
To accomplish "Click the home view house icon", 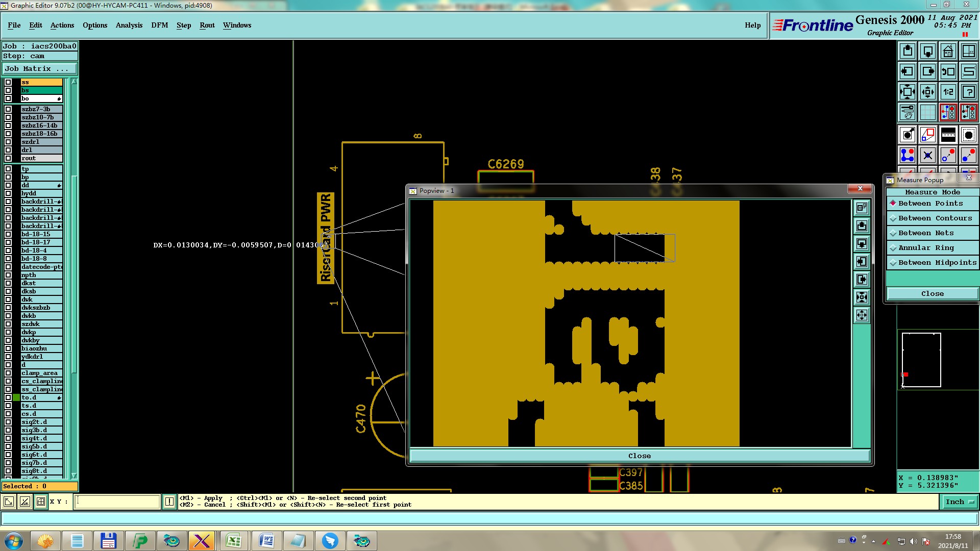I will point(948,51).
